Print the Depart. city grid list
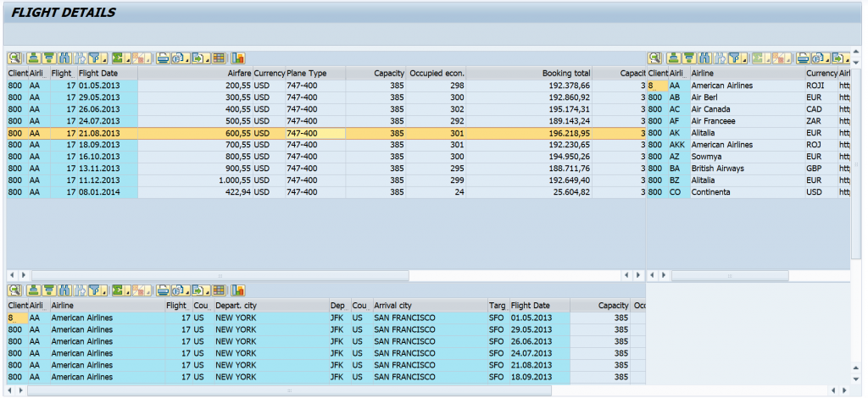Viewport: 868px width, 398px height. [164, 290]
